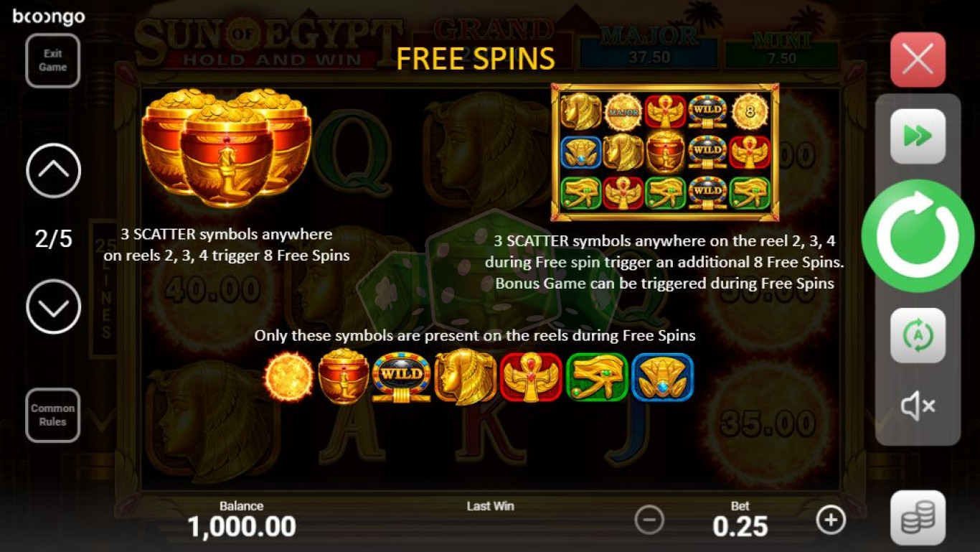Click the red ankh symbol
Image resolution: width=980 pixels, height=552 pixels.
(x=531, y=377)
